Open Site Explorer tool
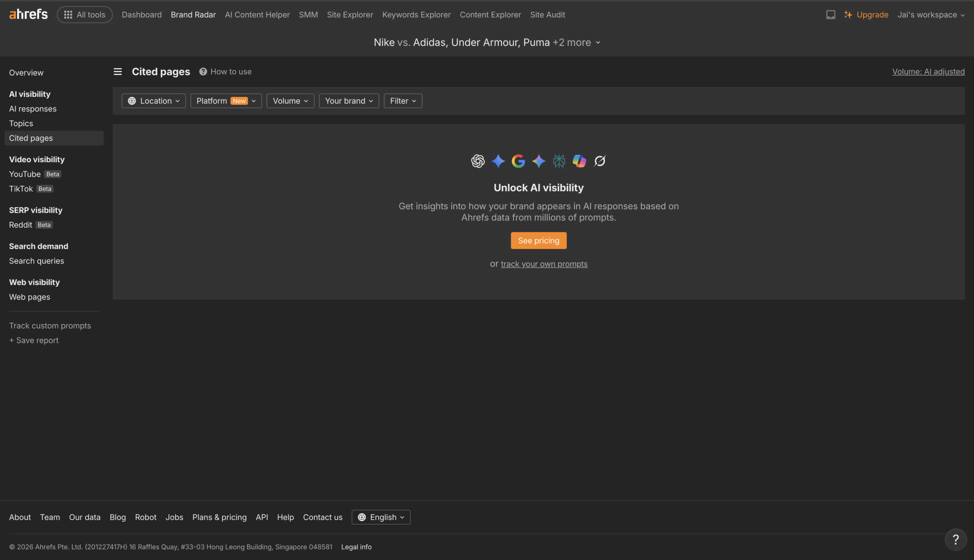The image size is (974, 560). point(350,14)
